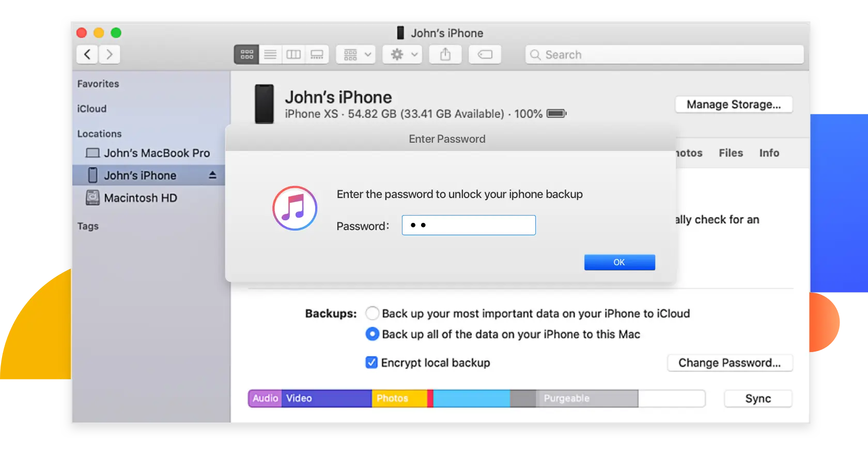
Task: Select John's iPhone in sidebar
Action: point(149,175)
